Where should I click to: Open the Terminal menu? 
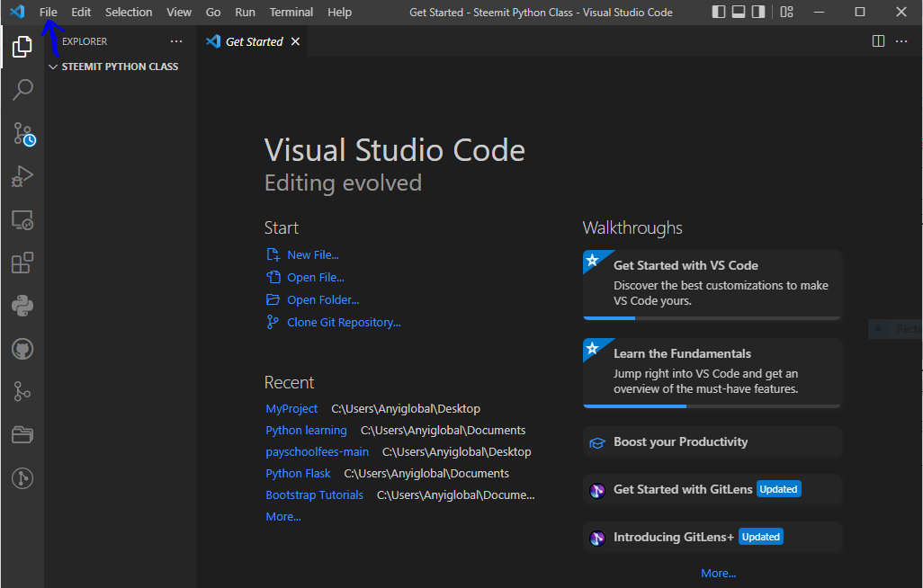coord(291,13)
